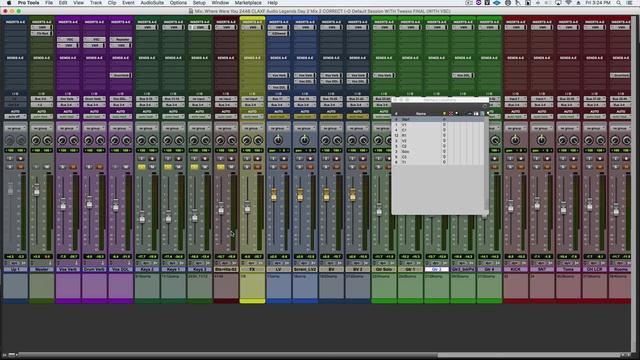Toggle yellow marker icon in Memory Locations header
The image size is (640, 360).
pos(444,113)
